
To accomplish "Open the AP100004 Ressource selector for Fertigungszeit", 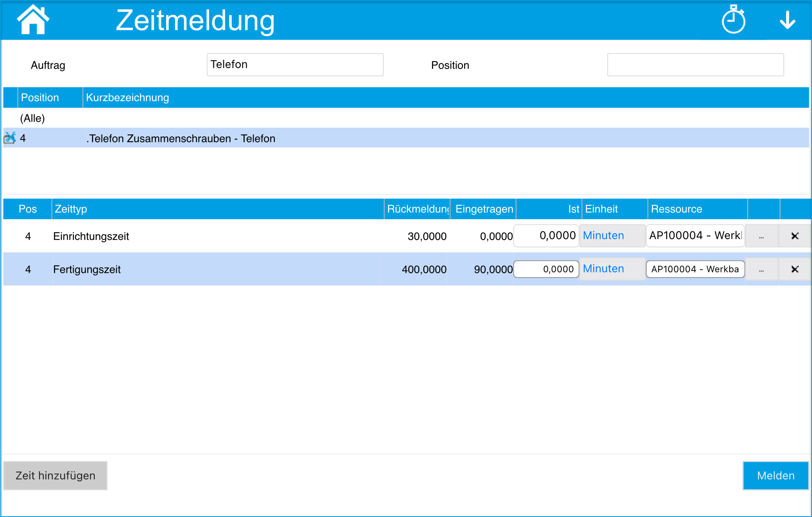I will (695, 269).
